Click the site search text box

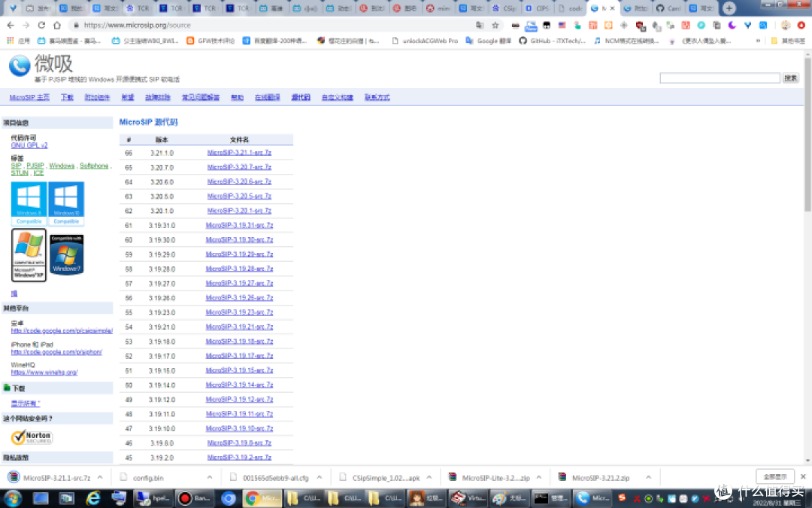tap(720, 78)
